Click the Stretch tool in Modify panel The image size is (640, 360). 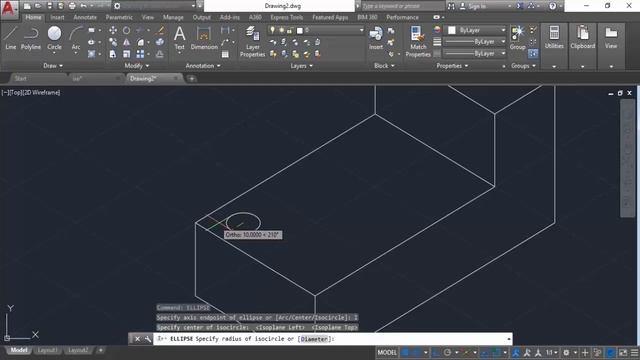(x=113, y=54)
